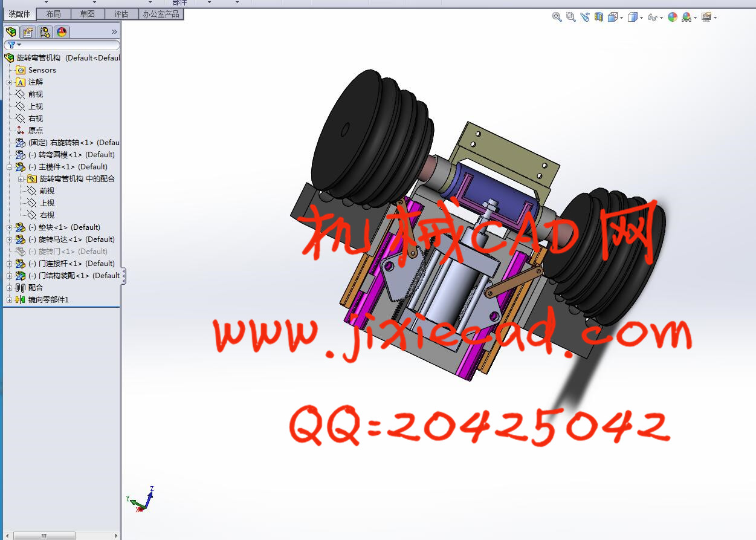Select 右视 plane under 主模件
The image size is (756, 540).
(47, 215)
